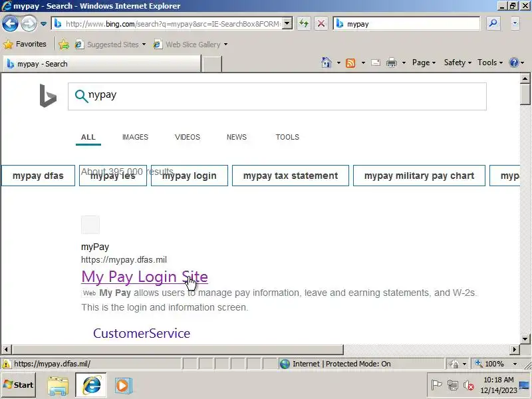
Task: Click the Windows Start button
Action: point(19,385)
